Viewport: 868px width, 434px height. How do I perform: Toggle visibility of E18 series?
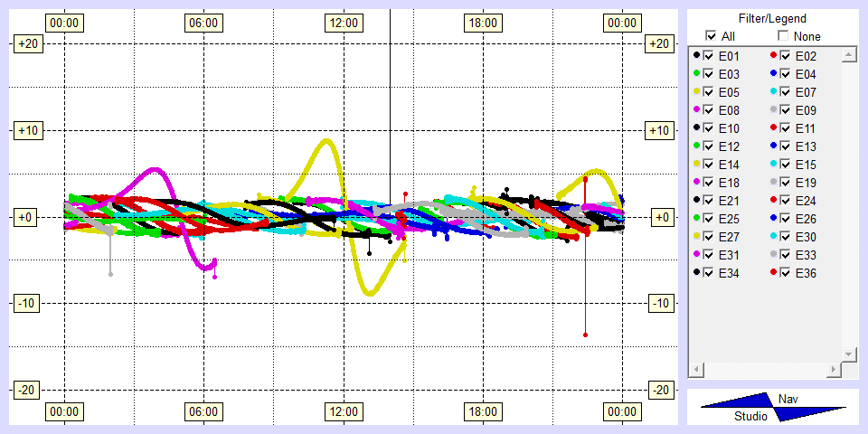coord(709,183)
